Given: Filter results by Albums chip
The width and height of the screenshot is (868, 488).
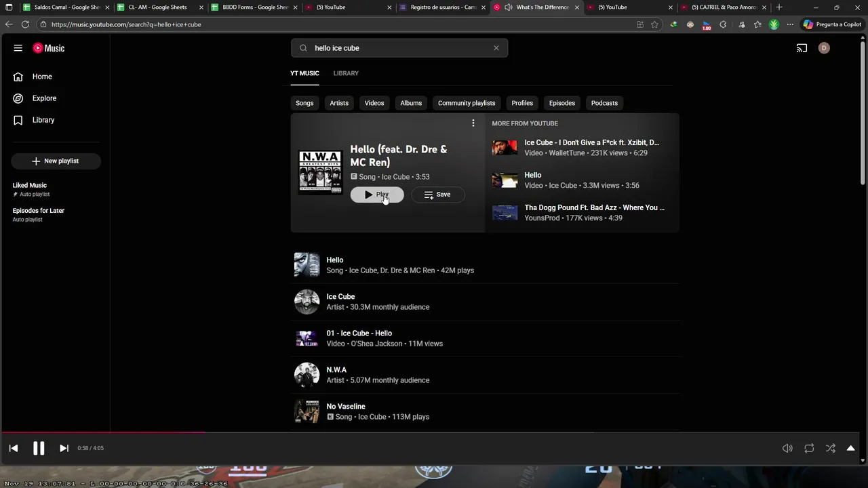Looking at the screenshot, I should tap(411, 103).
